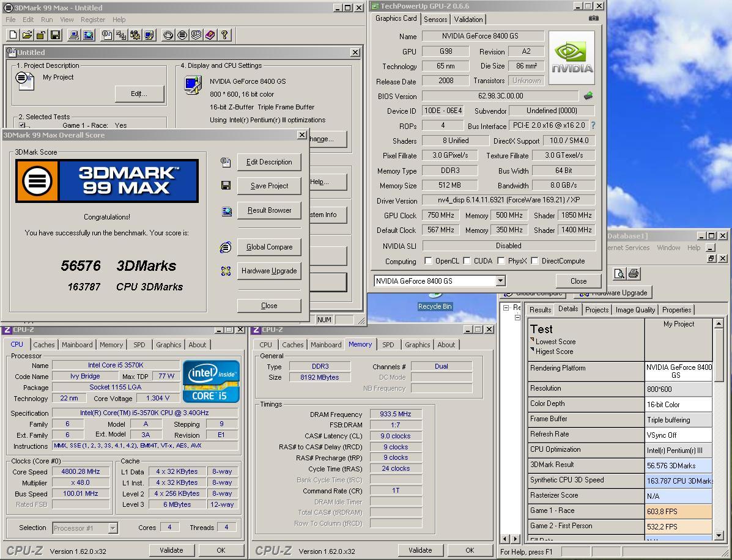Image resolution: width=732 pixels, height=560 pixels.
Task: Click the computer System Info toolbar icon
Action: pos(74,35)
